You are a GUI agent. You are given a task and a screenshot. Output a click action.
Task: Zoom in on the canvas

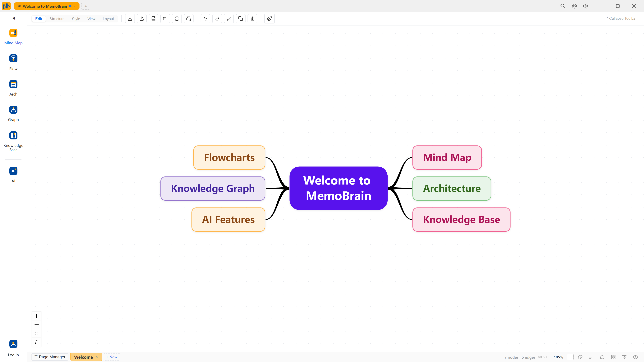click(x=37, y=316)
